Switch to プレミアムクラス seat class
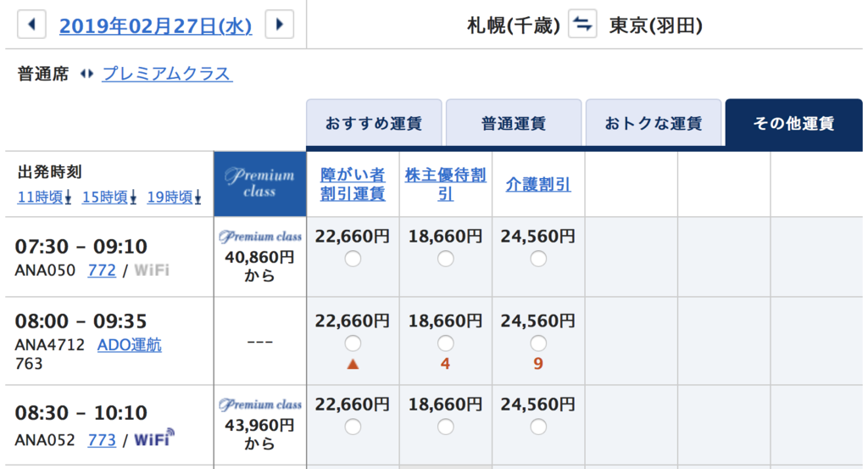Viewport: 868px width, 469px height. [x=167, y=74]
